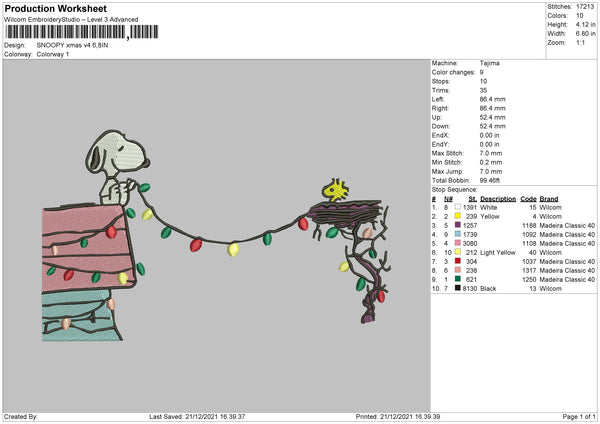This screenshot has height=424, width=600.
Task: Pick the Light Yellow swatch for 212
Action: click(x=457, y=253)
